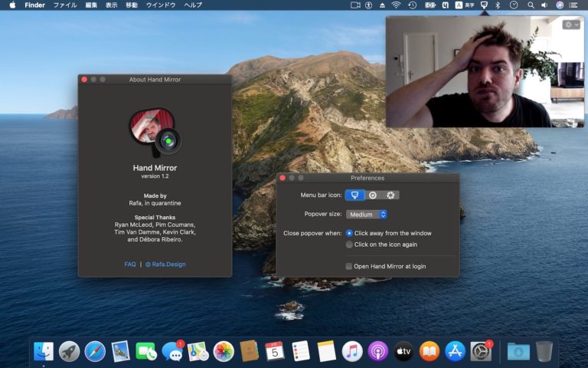Screen dimensions: 588x368
Task: Open App Store from the Dock
Action: tap(456, 351)
